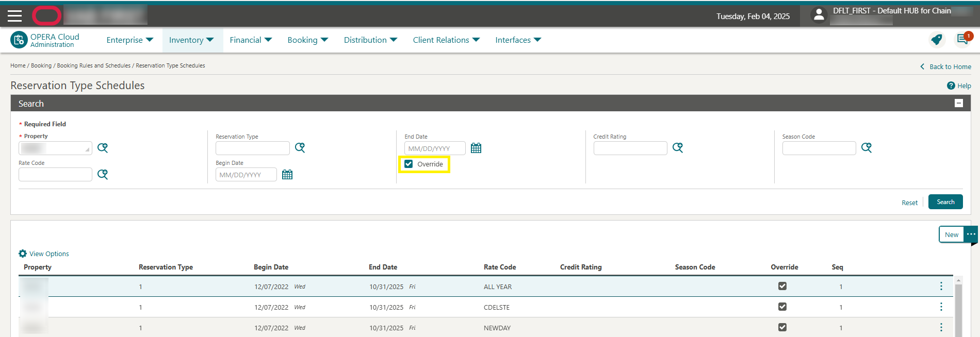Click the red Oracle logo
Image resolution: width=980 pixels, height=337 pixels.
pos(46,16)
